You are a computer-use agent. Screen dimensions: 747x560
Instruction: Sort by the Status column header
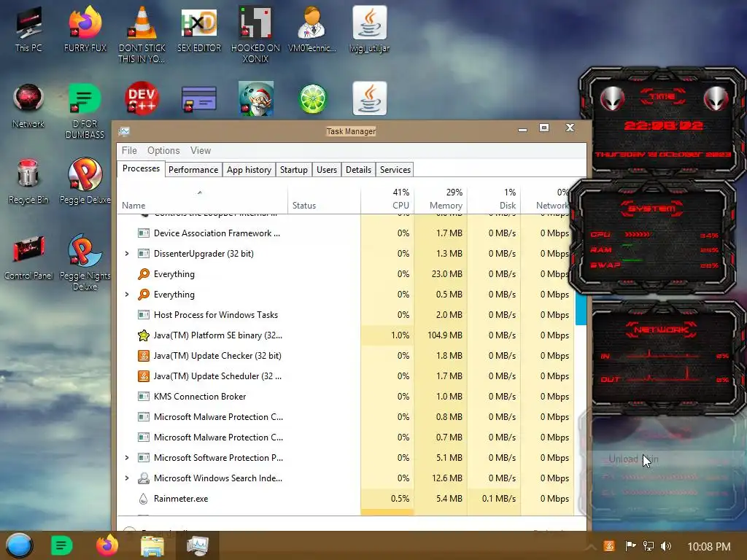coord(324,200)
